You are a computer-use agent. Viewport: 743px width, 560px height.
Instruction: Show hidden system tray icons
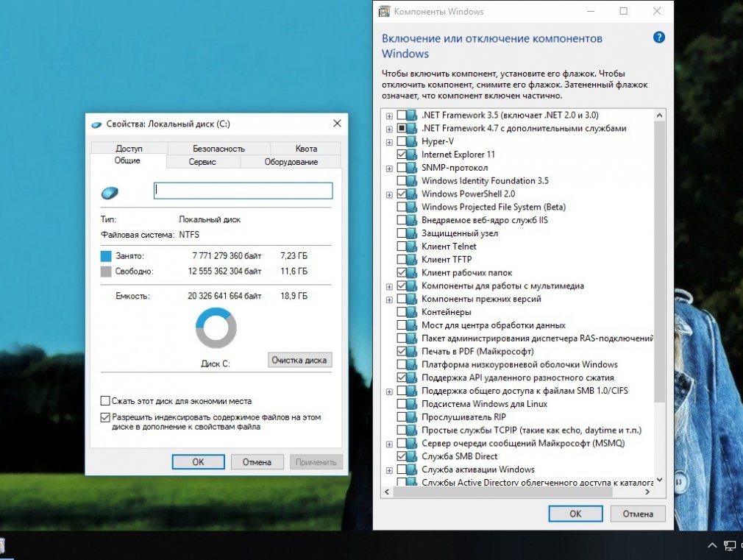tap(711, 545)
